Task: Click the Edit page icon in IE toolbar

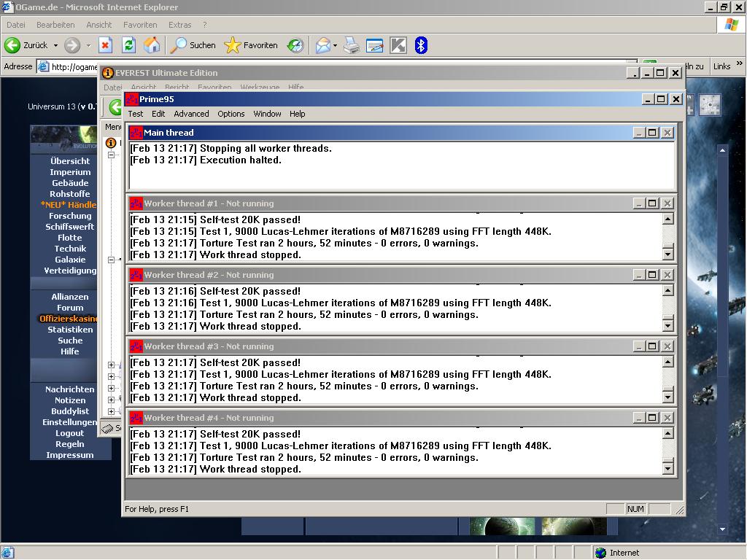Action: 374,46
